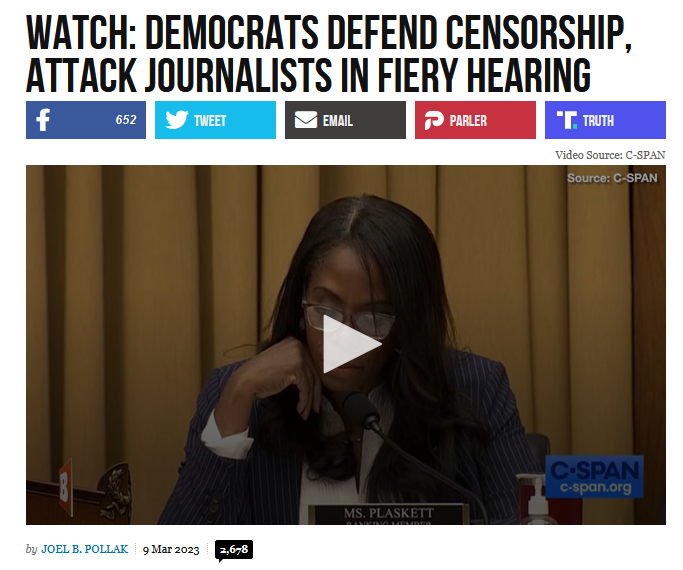Click the email envelope icon
Viewport: 683px width, 570px height.
point(306,120)
